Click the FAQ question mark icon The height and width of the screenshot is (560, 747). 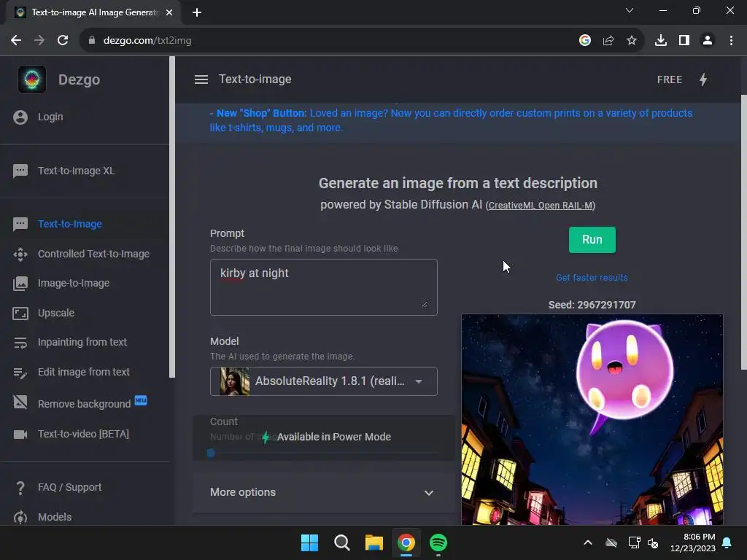pyautogui.click(x=20, y=488)
